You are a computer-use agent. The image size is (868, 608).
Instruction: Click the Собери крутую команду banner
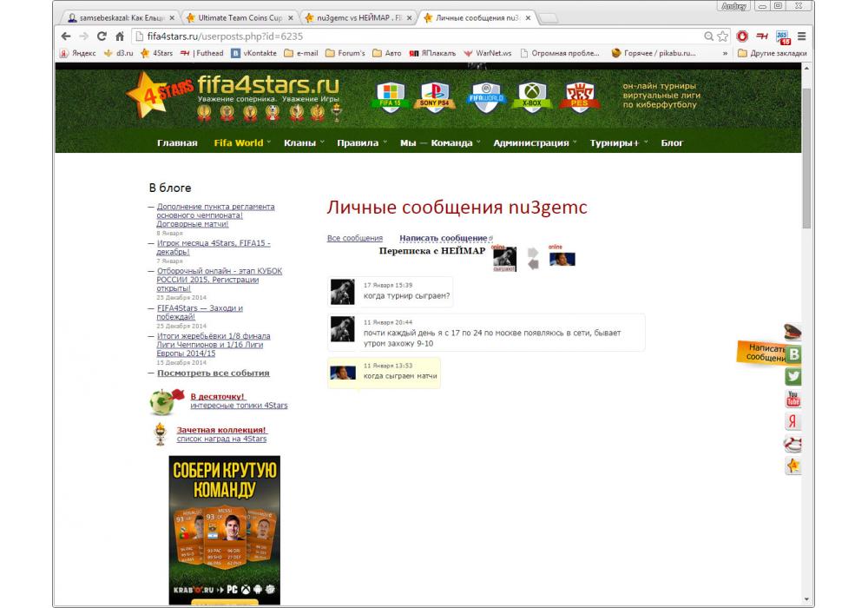[x=224, y=530]
